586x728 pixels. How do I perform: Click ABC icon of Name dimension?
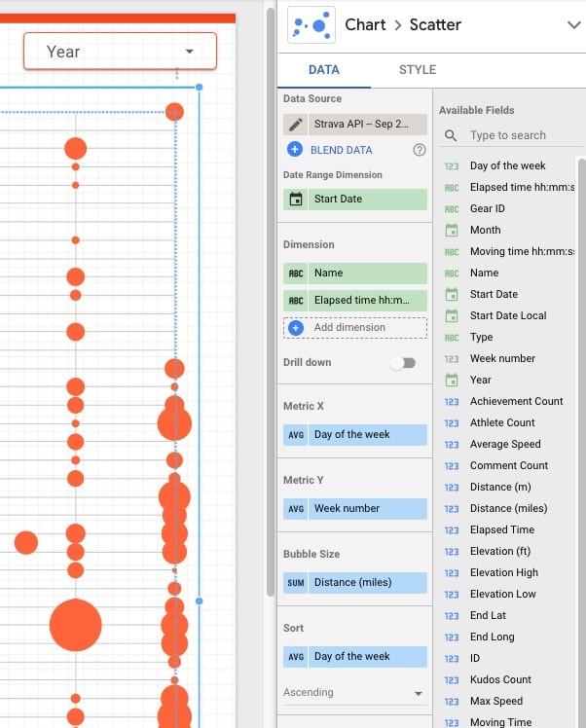click(x=295, y=273)
